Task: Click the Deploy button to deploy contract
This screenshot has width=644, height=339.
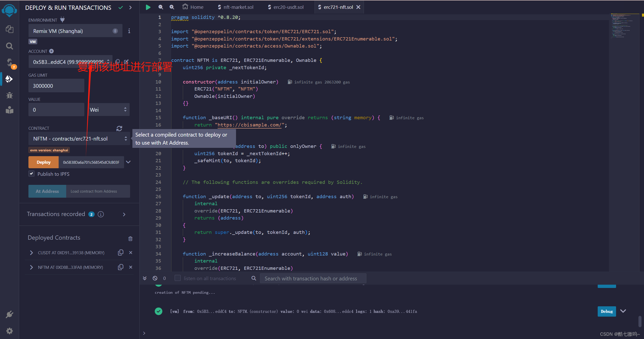Action: click(x=43, y=162)
